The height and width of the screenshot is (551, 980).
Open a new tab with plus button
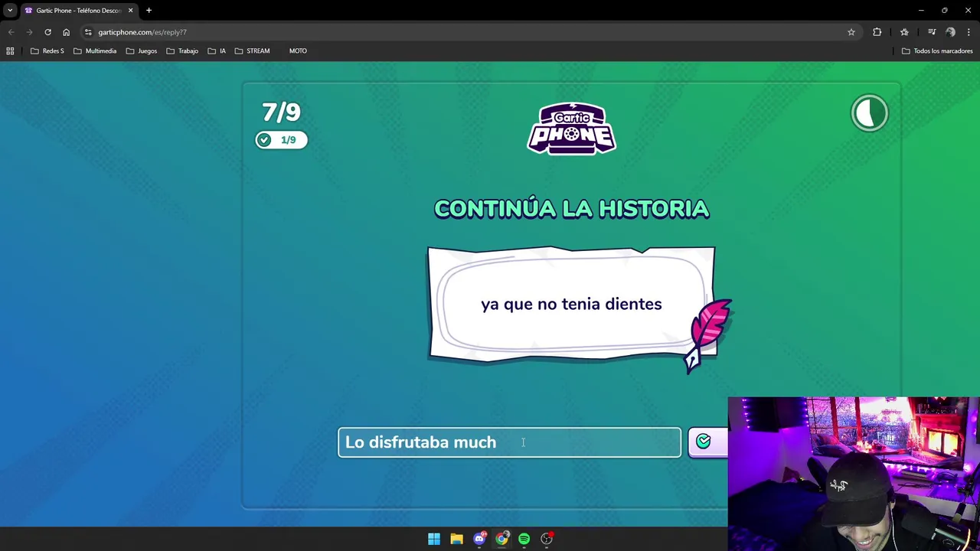click(149, 11)
